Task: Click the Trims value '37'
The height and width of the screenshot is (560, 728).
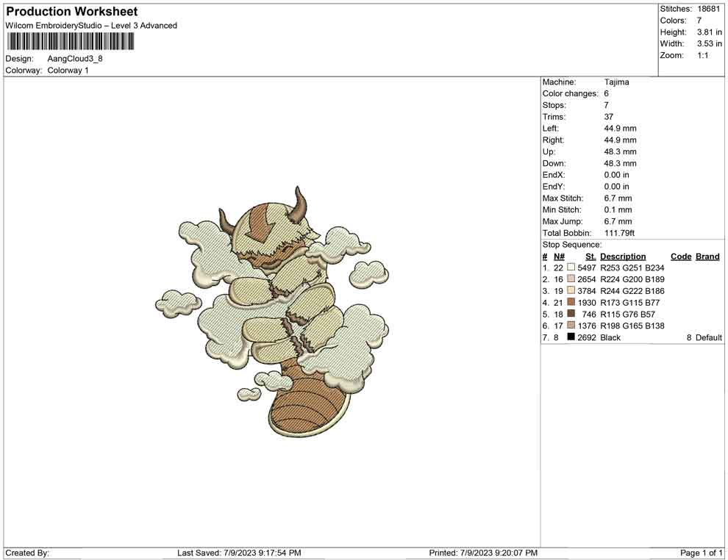Action: [x=609, y=117]
